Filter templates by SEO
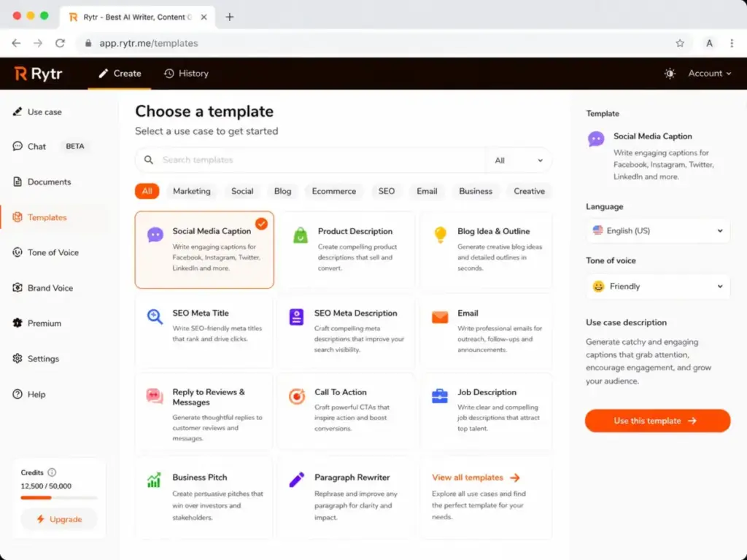Image resolution: width=747 pixels, height=560 pixels. pyautogui.click(x=387, y=191)
